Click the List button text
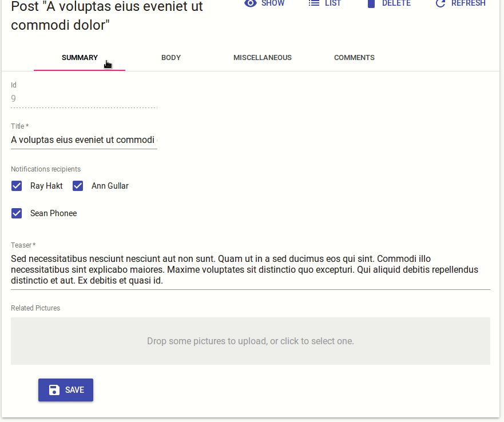This screenshot has width=504, height=422. pyautogui.click(x=333, y=3)
